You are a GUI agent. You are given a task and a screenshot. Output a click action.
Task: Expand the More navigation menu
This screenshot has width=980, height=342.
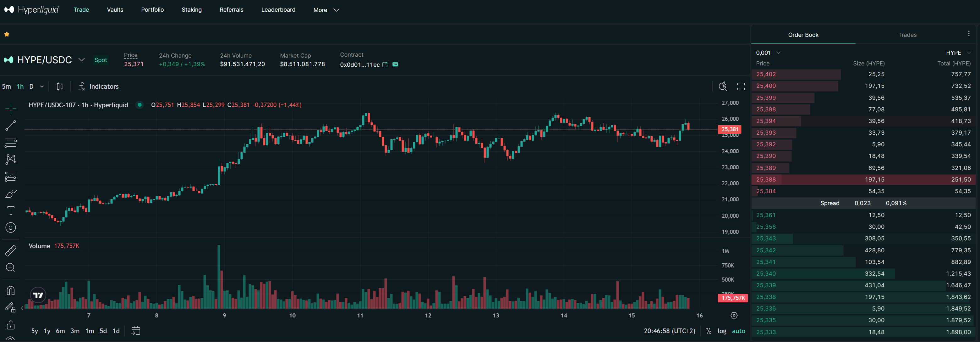coord(326,10)
